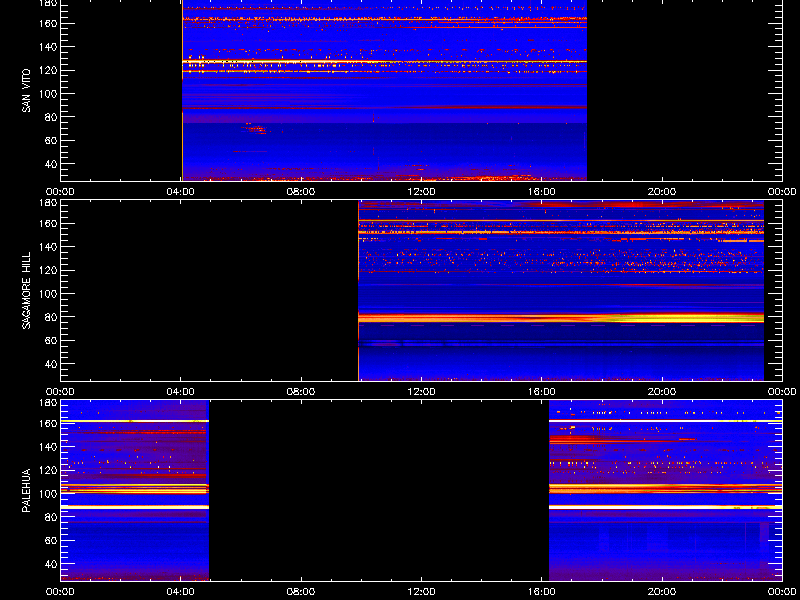Click the Palehua plot's 08:00 time label
Image resolution: width=800 pixels, height=600 pixels.
[x=301, y=592]
